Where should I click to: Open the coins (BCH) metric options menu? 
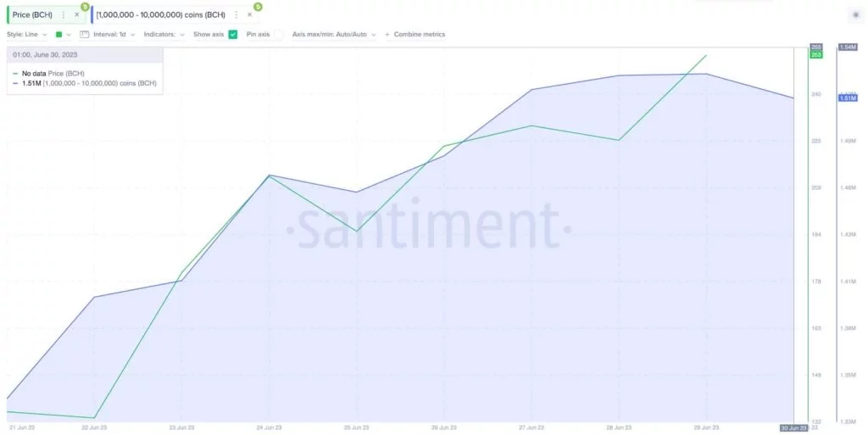tap(236, 15)
